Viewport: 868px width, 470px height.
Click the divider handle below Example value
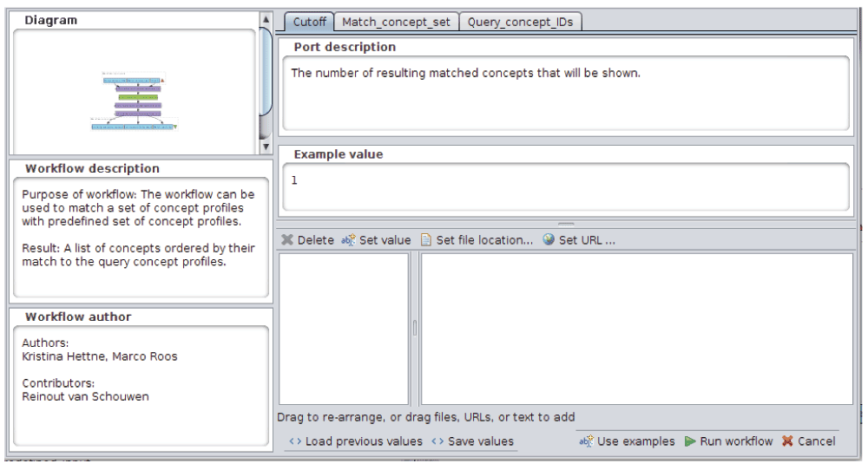tap(566, 224)
